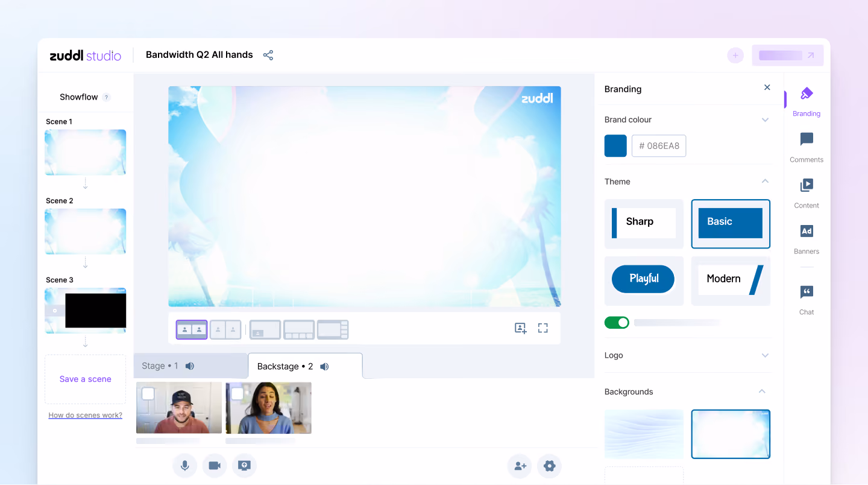Viewport: 868px width, 485px height.
Task: Open the Content sidebar panel
Action: point(807,192)
